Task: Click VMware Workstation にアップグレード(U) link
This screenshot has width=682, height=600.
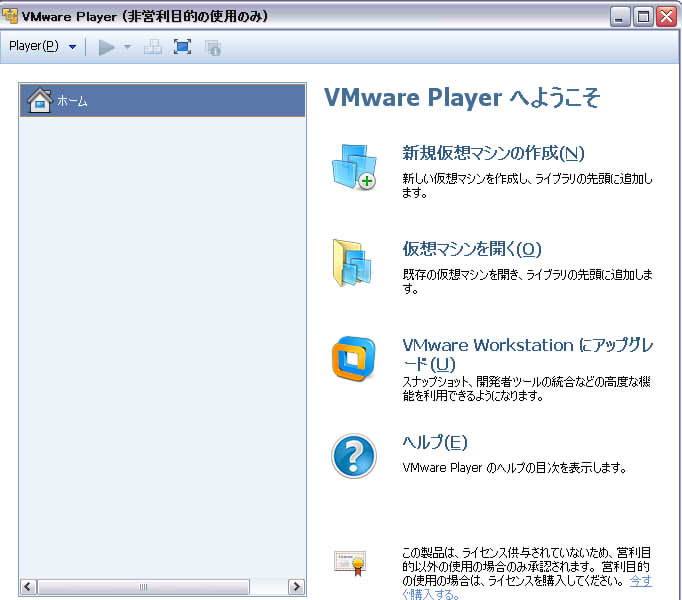Action: coord(528,354)
